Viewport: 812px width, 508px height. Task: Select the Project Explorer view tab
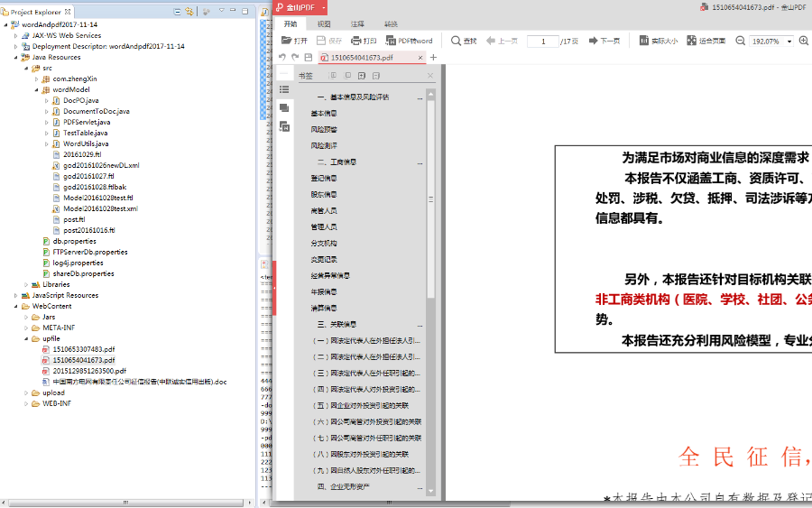36,12
